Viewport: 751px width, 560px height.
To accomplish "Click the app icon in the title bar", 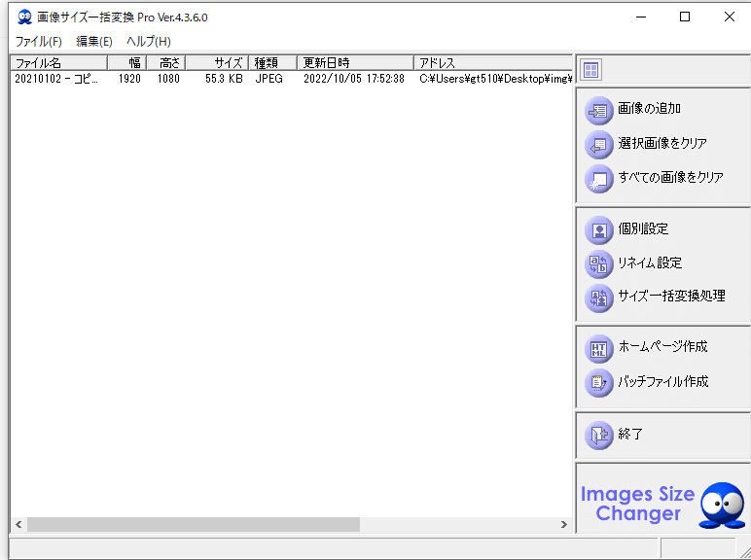I will pyautogui.click(x=24, y=17).
